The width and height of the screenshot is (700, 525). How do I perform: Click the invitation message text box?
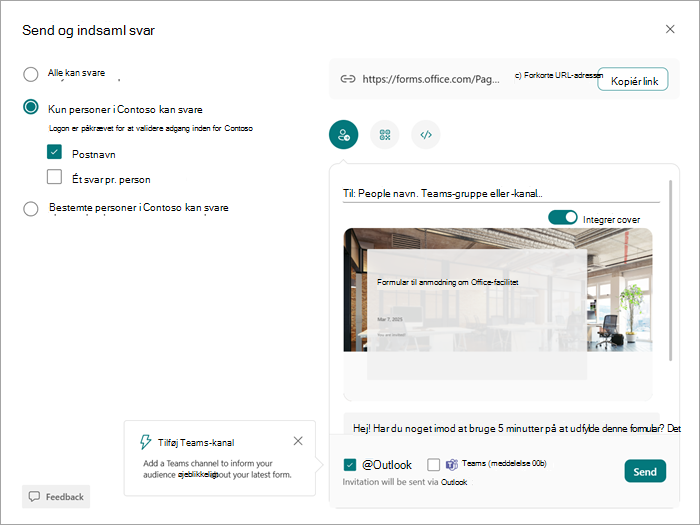502,424
